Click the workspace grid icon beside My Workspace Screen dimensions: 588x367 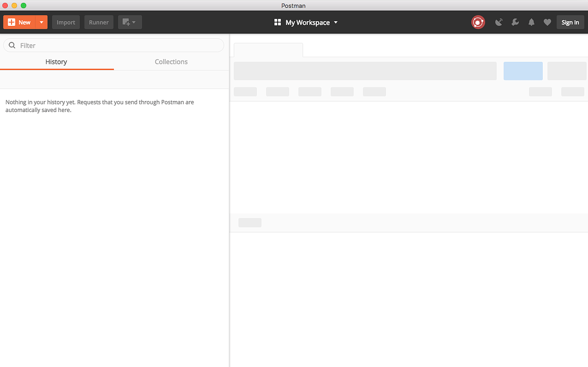coord(277,22)
